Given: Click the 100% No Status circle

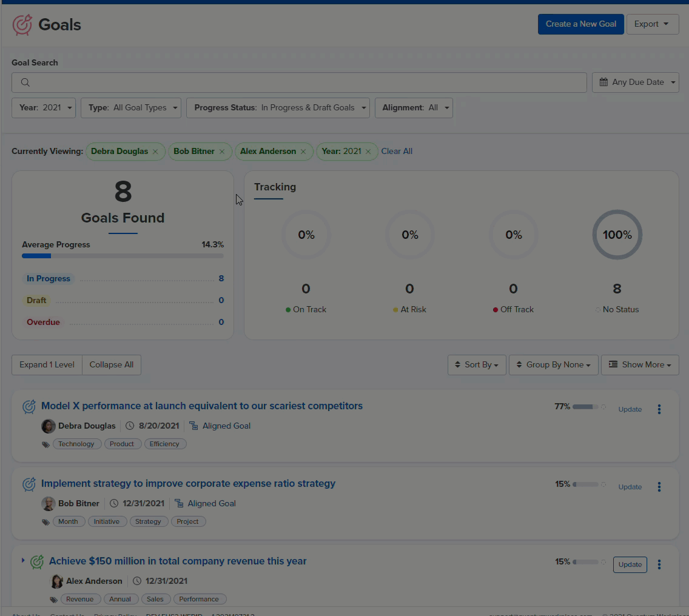Looking at the screenshot, I should (x=617, y=235).
